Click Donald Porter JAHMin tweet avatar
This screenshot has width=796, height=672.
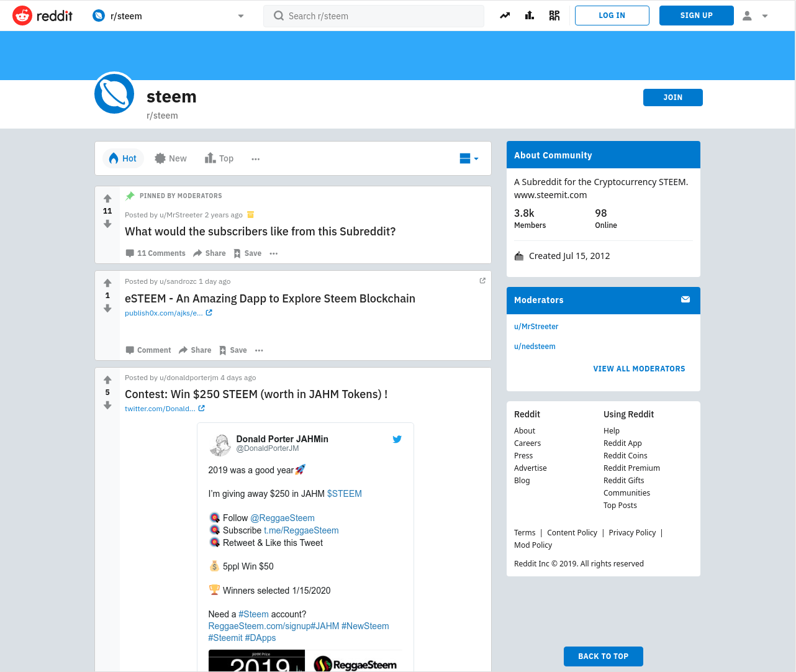pos(220,444)
